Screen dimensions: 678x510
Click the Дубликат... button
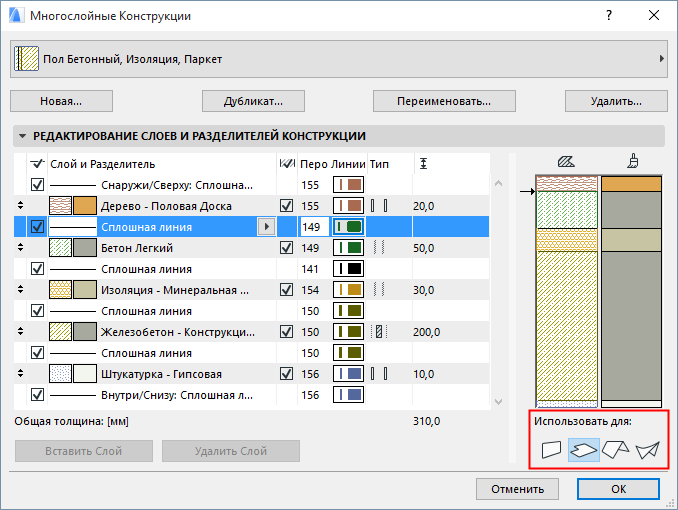pos(253,101)
